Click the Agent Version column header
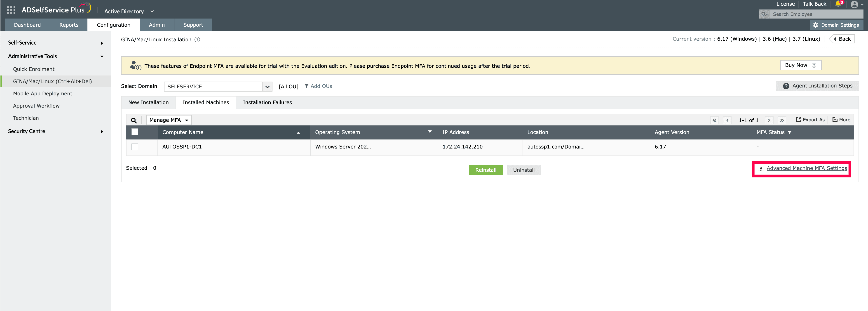 (701, 132)
